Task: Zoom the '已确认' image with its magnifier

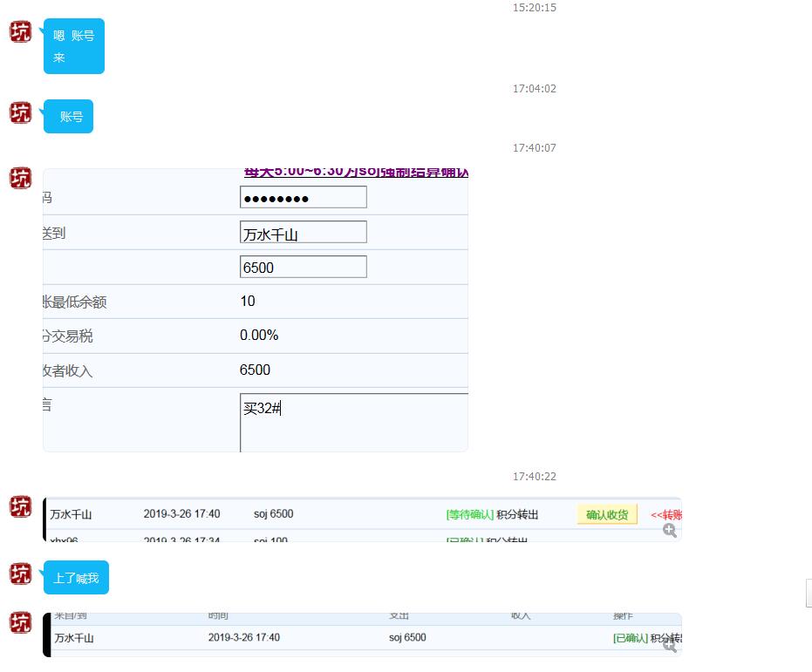Action: [669, 645]
